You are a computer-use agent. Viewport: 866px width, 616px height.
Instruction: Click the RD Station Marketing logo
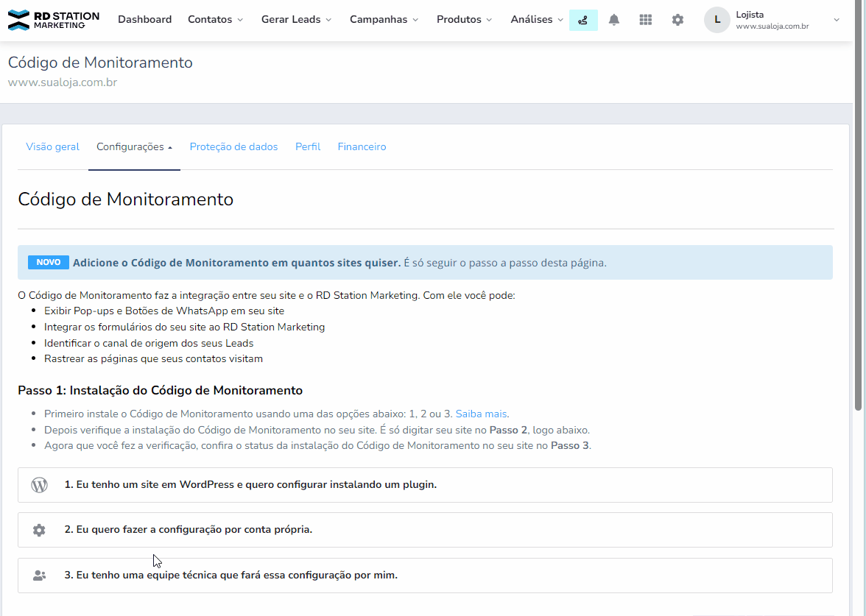[x=54, y=20]
